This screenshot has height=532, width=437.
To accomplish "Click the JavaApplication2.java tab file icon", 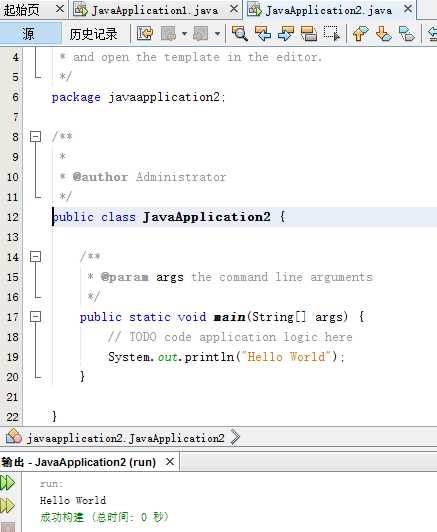I will click(x=254, y=10).
